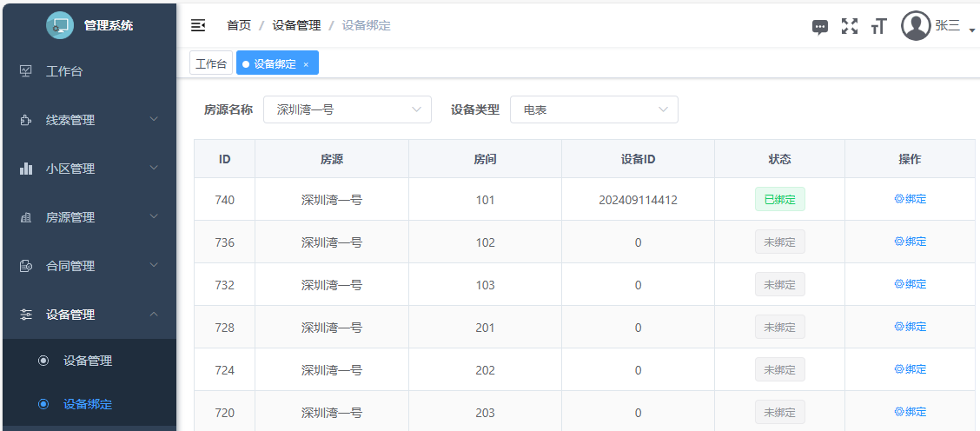Image resolution: width=980 pixels, height=431 pixels.
Task: Click 绑定 for room 101
Action: [x=910, y=199]
